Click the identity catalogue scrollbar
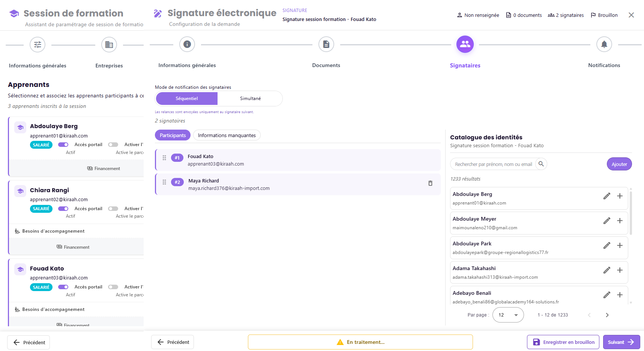Screen dimensions: 644x351 pyautogui.click(x=631, y=213)
